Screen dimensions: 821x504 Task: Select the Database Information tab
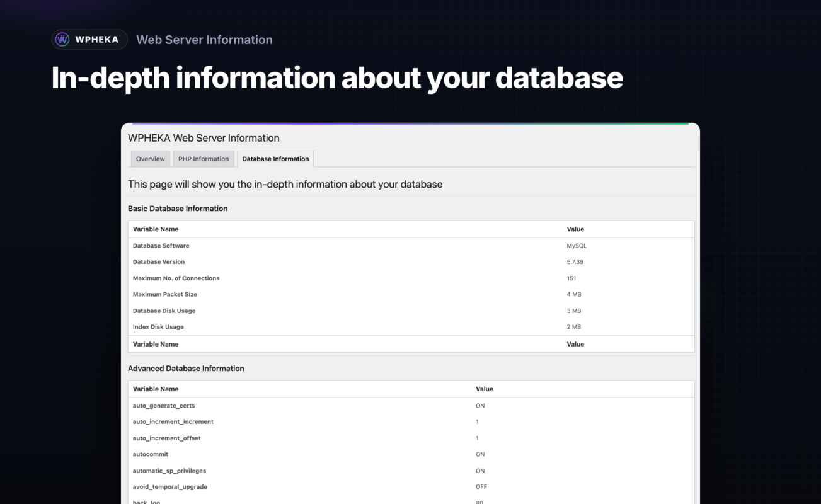[x=275, y=159]
